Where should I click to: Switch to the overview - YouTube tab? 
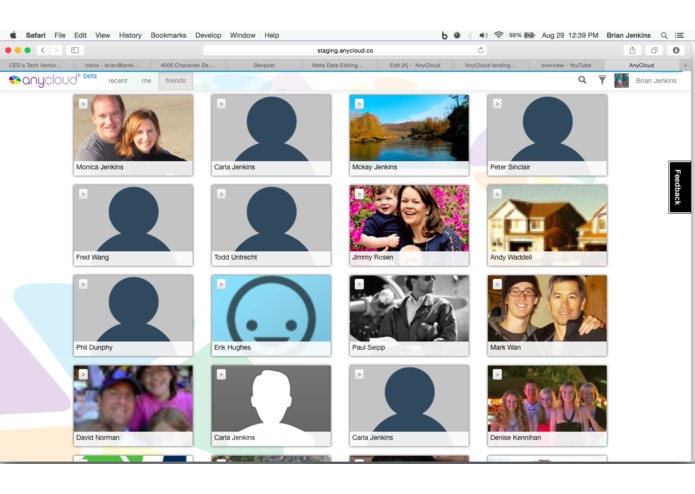coord(566,65)
